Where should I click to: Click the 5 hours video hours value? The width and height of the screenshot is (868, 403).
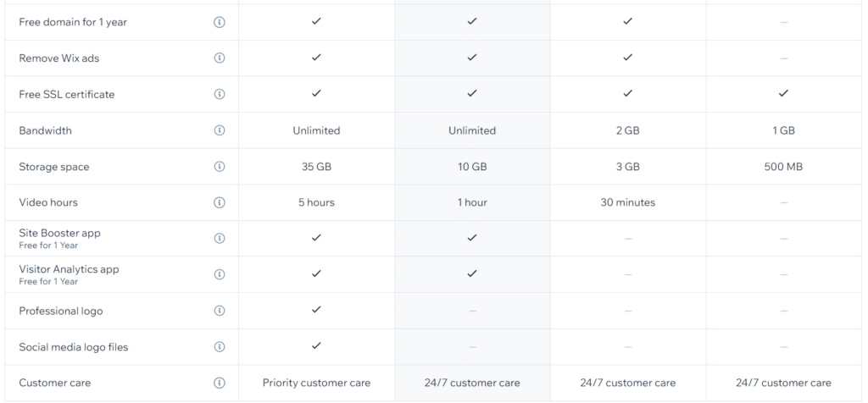point(316,202)
